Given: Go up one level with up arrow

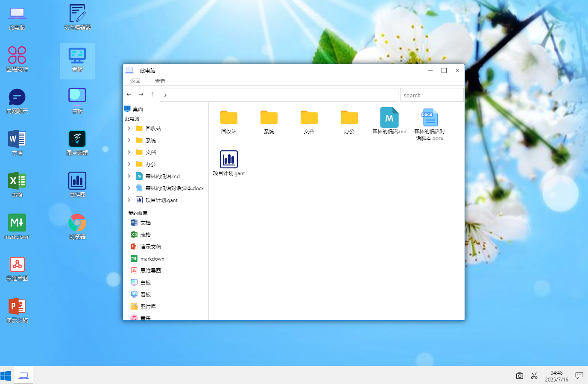Looking at the screenshot, I should point(153,94).
